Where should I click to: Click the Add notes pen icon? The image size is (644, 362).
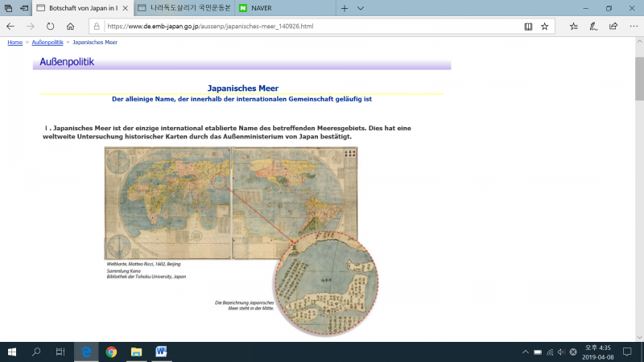coord(593,26)
